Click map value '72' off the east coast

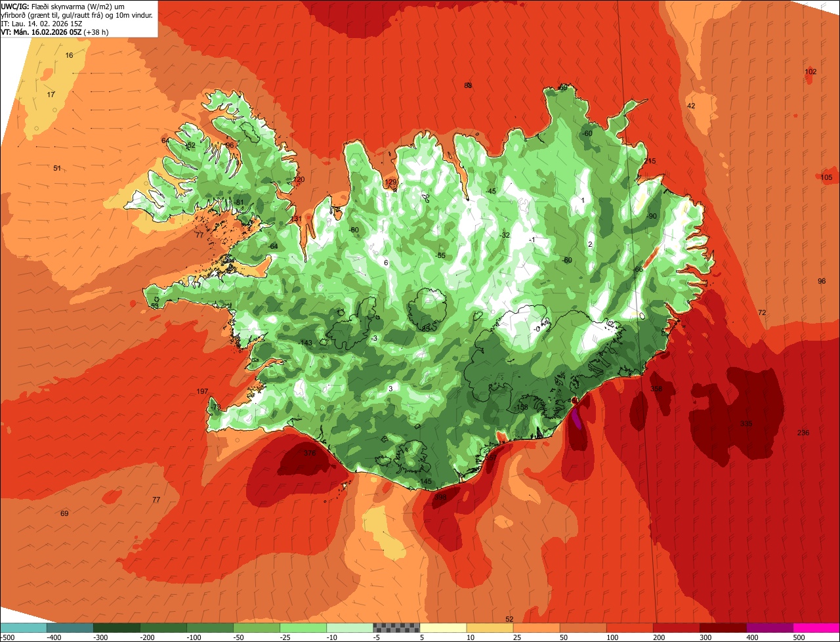pos(762,312)
